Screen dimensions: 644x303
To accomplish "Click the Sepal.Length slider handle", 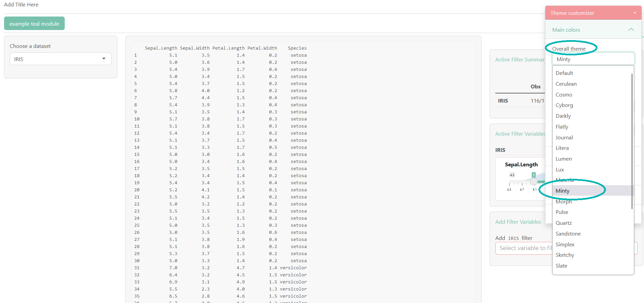I will coord(533,182).
